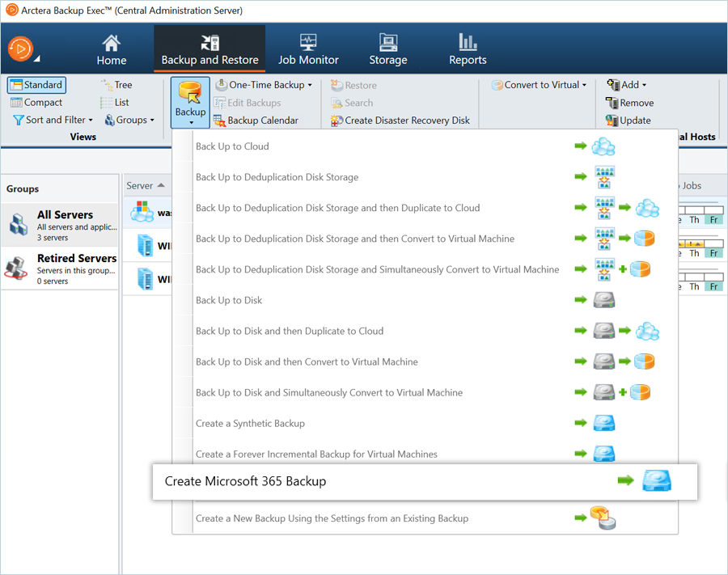Select the Standard view toggle
Screen dimensions: 728x575
pos(36,85)
